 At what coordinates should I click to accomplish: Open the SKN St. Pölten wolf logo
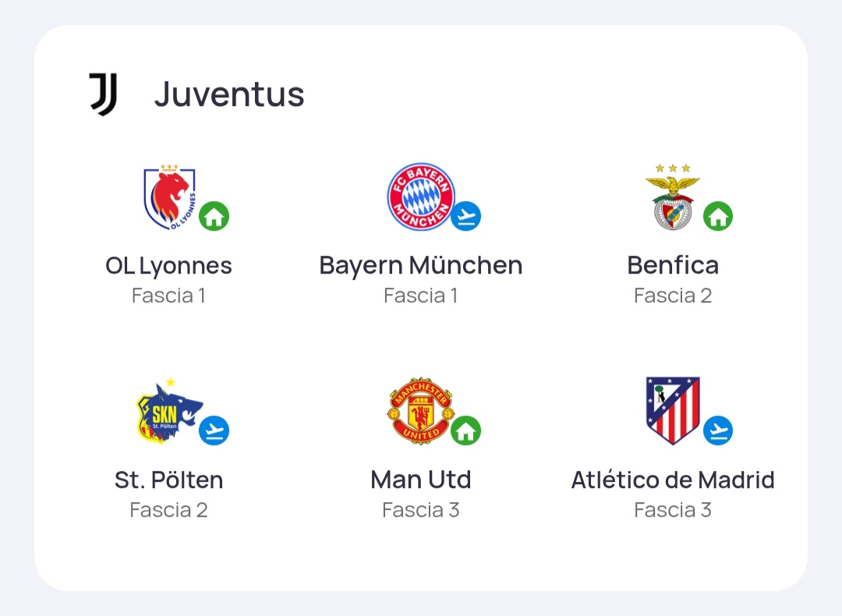pyautogui.click(x=170, y=410)
